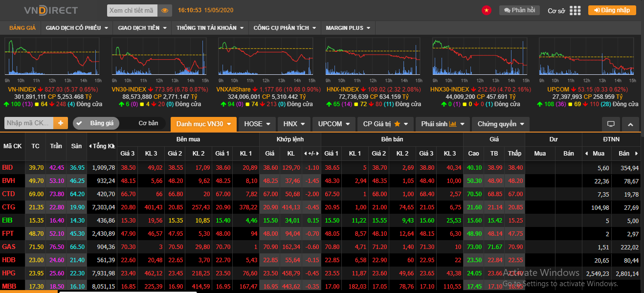644x293 pixels.
Task: Click the orange plus button to add stock code
Action: [x=61, y=123]
